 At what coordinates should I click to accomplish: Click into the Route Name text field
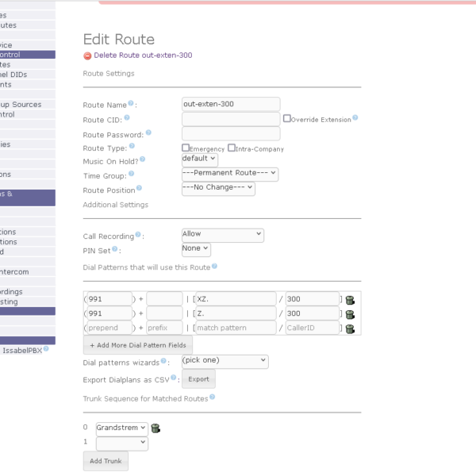click(x=230, y=104)
